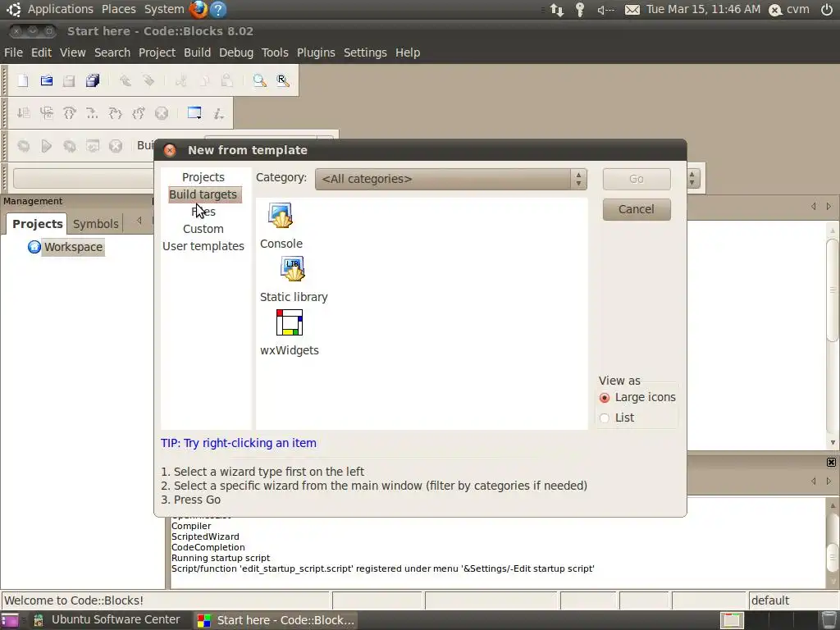The width and height of the screenshot is (840, 630).
Task: Click the Save all files toolbar icon
Action: point(92,80)
